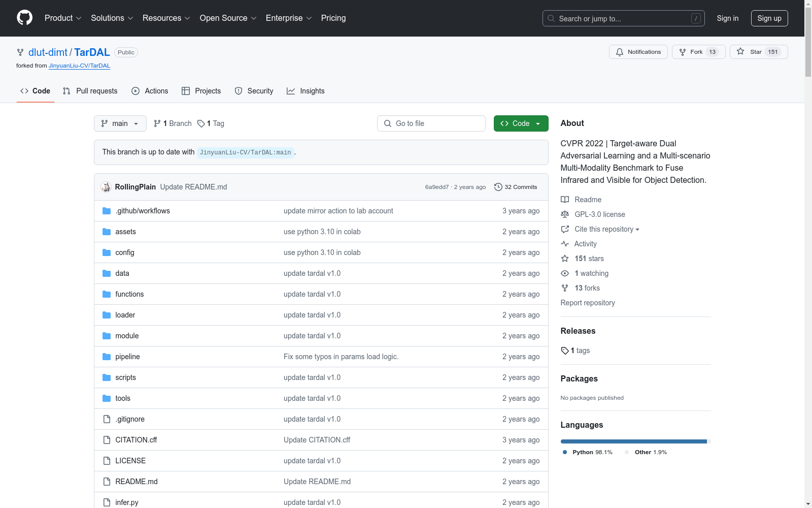Image resolution: width=812 pixels, height=508 pixels.
Task: Click the Sign up button
Action: [769, 18]
